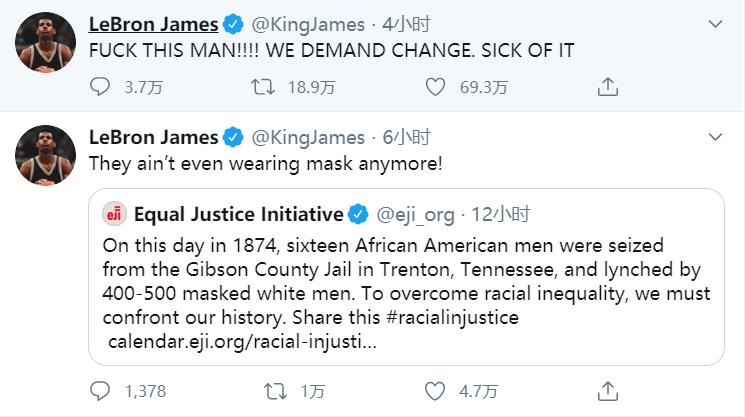Screen dimensions: 745x417
Task: Like the "wearing mask anymore" tweet
Action: click(434, 390)
